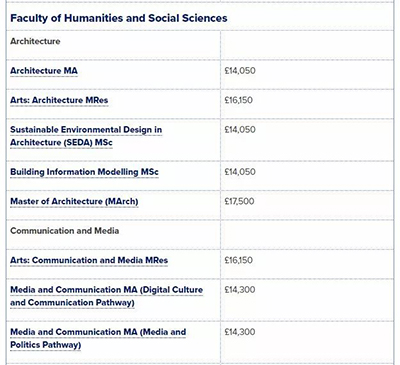Click the £14,300 fee for Digital Culture pathway

(x=240, y=290)
